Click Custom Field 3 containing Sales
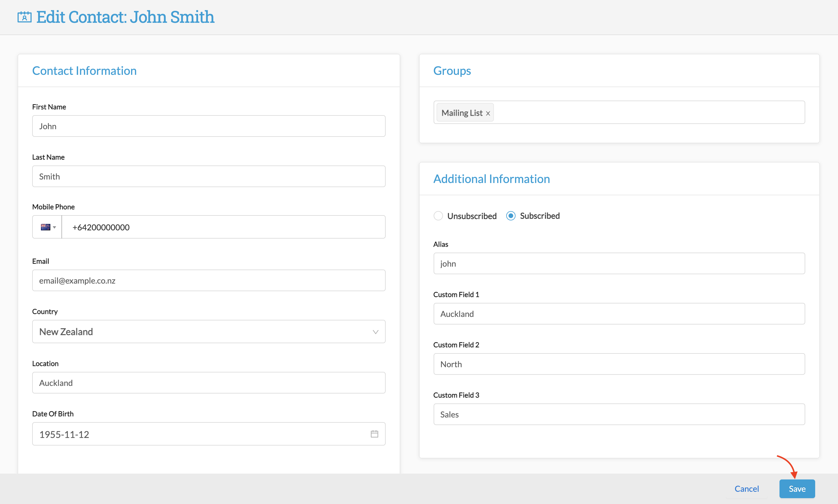Screen dimensions: 838x504 (x=619, y=414)
